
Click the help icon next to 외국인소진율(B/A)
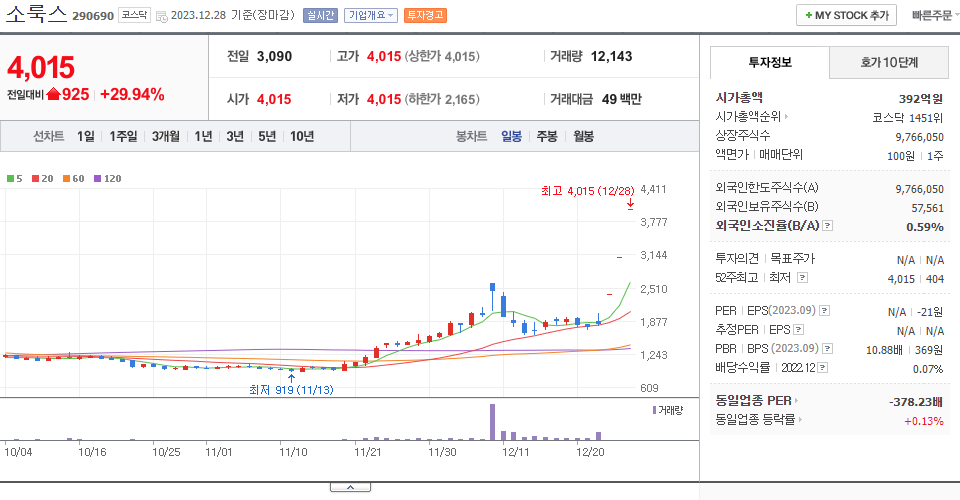point(827,226)
